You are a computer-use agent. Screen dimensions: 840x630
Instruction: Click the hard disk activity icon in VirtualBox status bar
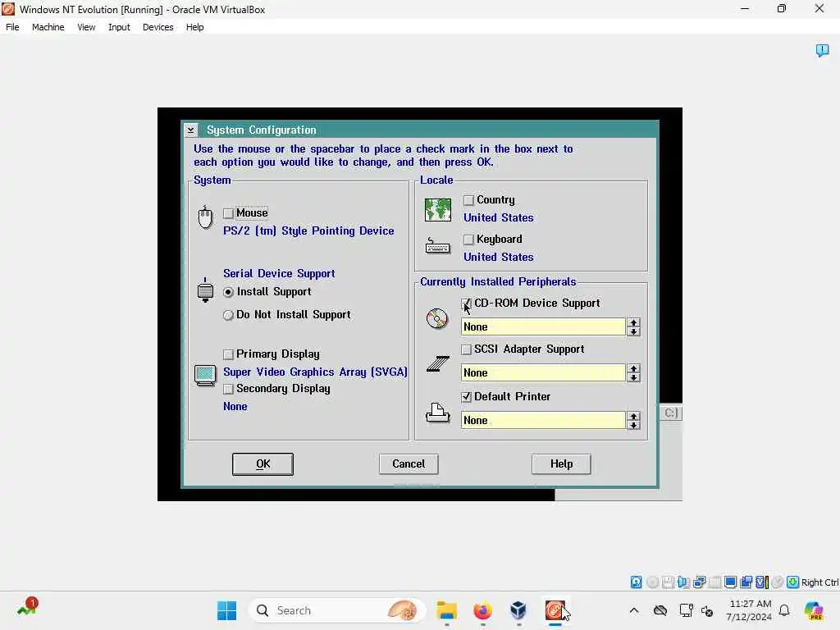point(636,582)
